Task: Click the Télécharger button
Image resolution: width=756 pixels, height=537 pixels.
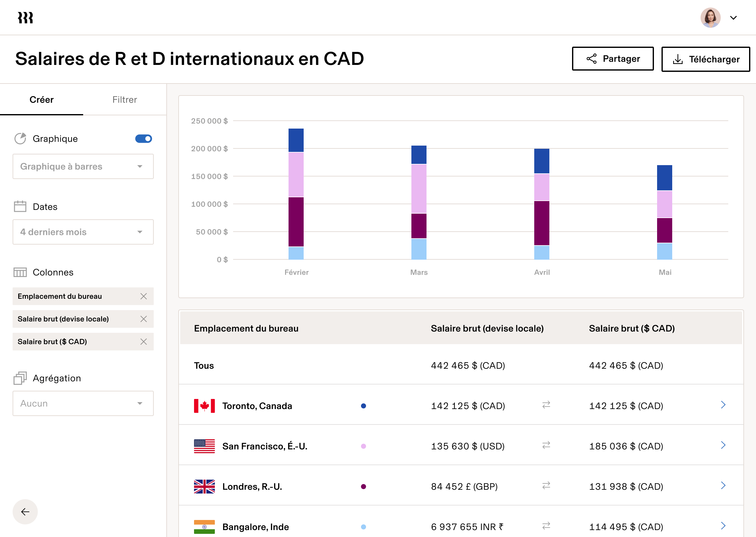Action: pos(706,59)
